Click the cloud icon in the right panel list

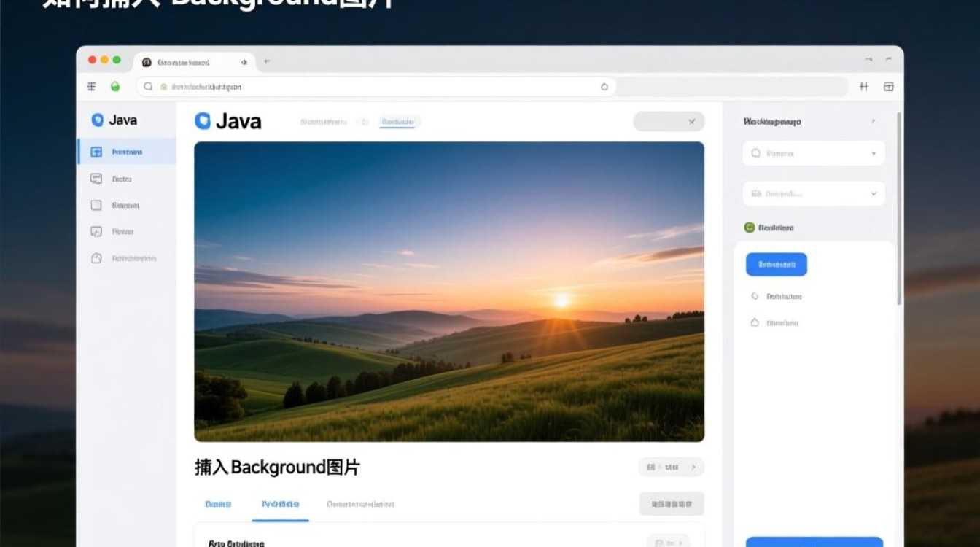[754, 322]
